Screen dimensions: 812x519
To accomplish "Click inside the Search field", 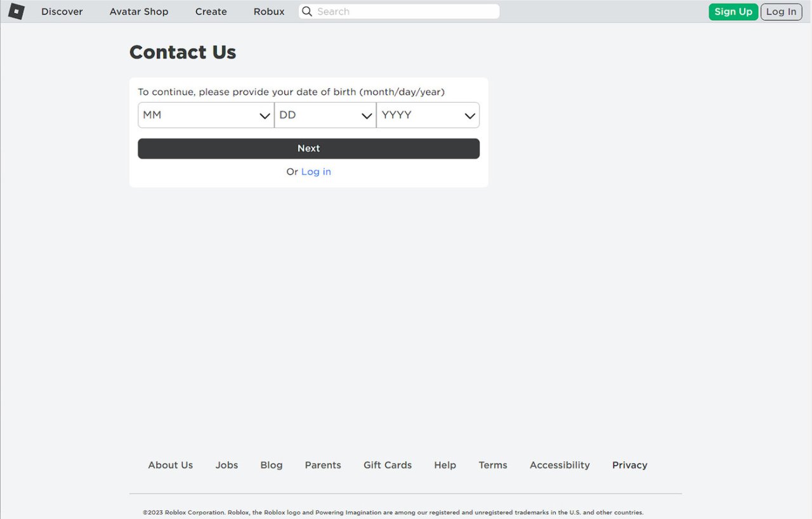I will pos(406,11).
